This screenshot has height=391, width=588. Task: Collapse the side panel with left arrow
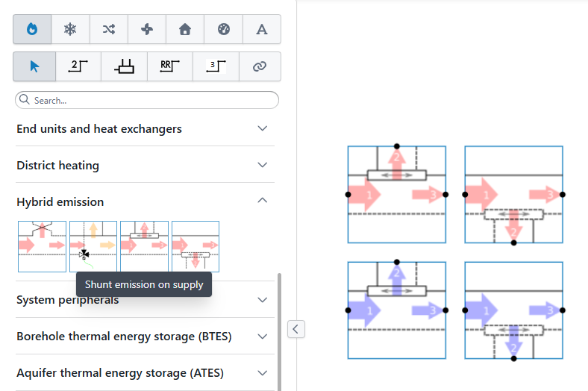(x=296, y=329)
